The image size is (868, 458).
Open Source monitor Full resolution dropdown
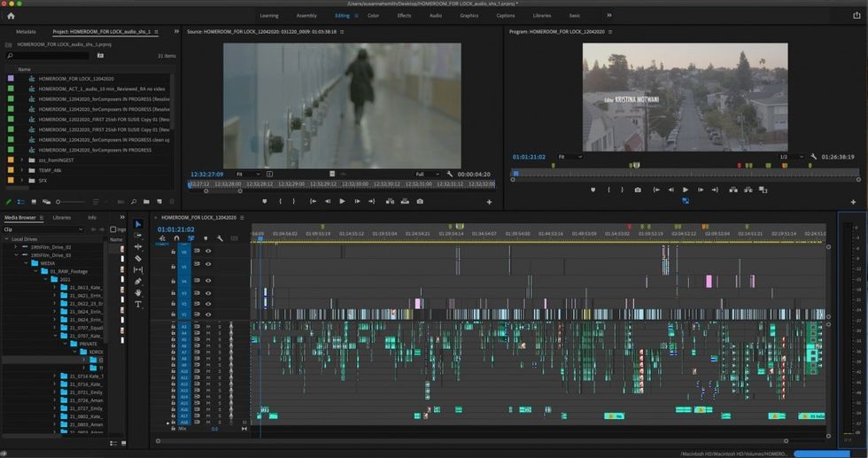427,174
